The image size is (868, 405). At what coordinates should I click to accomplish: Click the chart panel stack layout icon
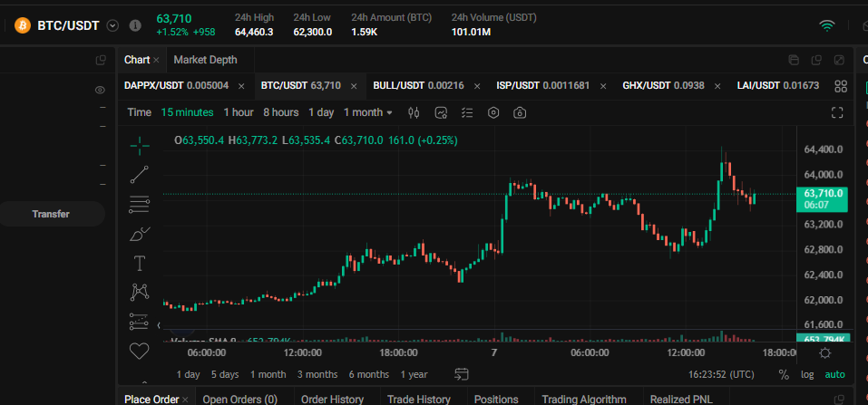[x=794, y=60]
